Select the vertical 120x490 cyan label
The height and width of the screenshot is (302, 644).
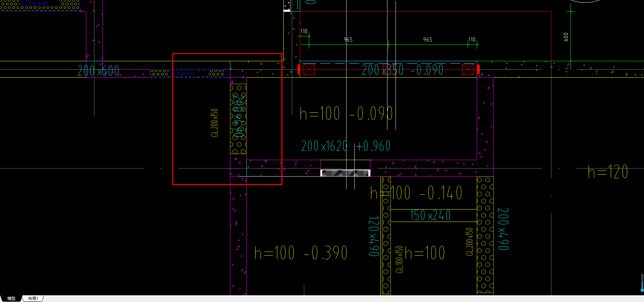pyautogui.click(x=374, y=236)
